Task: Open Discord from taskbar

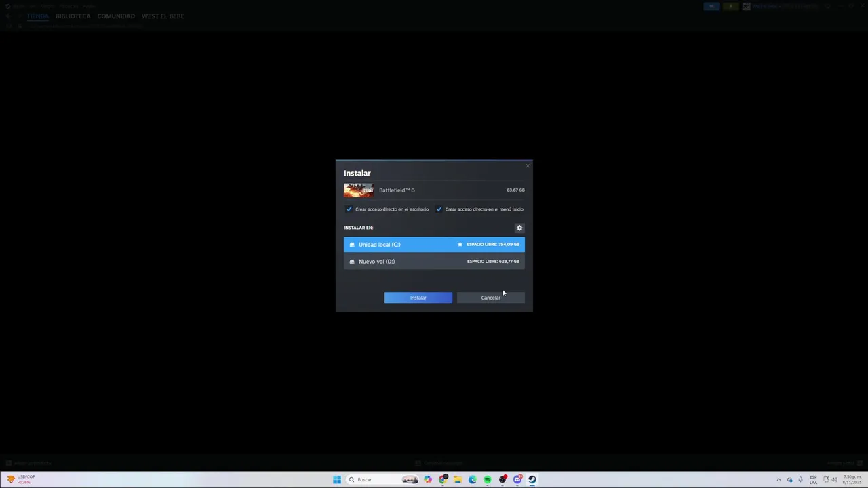Action: pyautogui.click(x=517, y=479)
